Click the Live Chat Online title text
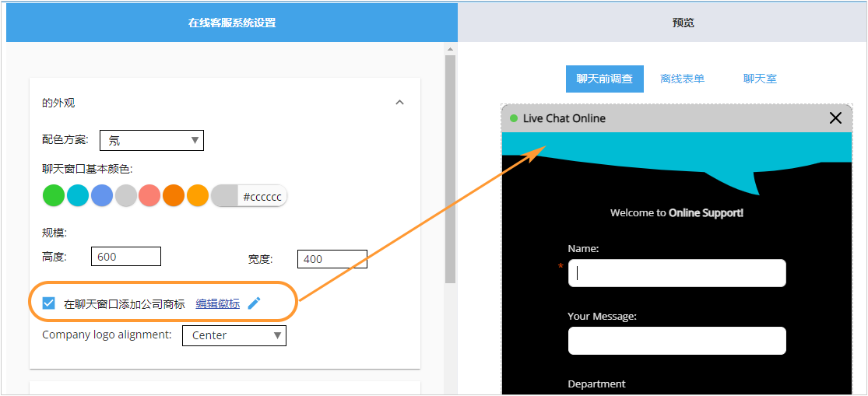This screenshot has height=396, width=868. (x=564, y=118)
